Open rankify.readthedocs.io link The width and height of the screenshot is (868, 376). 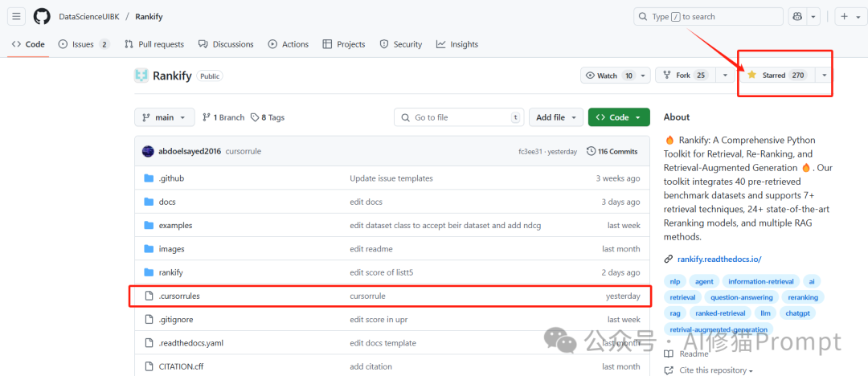(x=719, y=259)
